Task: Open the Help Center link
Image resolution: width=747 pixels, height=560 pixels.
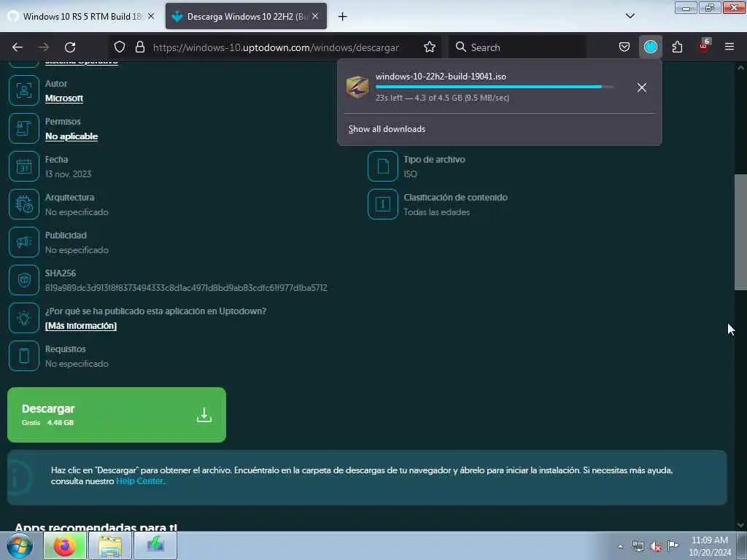Action: pos(139,481)
